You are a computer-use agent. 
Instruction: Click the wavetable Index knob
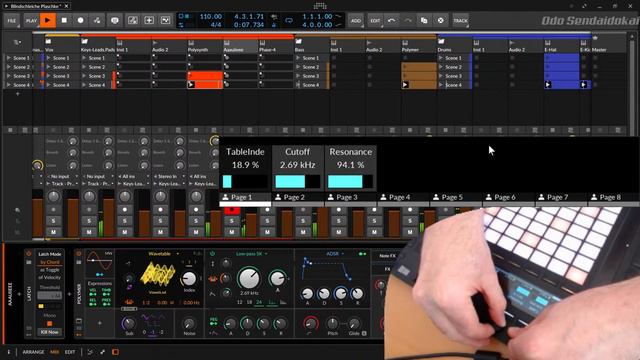(x=189, y=279)
